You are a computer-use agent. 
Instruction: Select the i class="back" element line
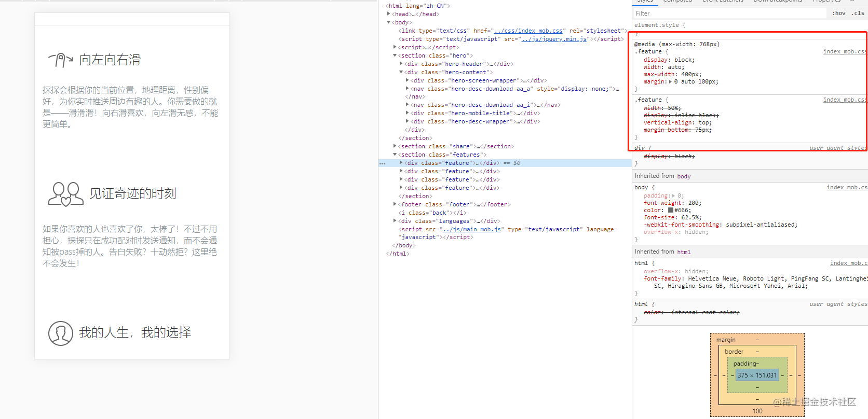pos(432,213)
